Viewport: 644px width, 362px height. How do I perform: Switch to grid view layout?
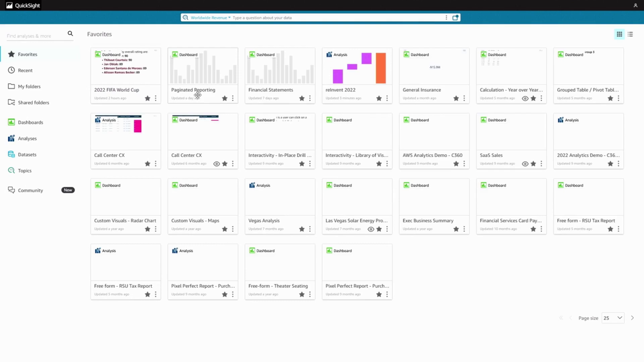click(x=619, y=34)
